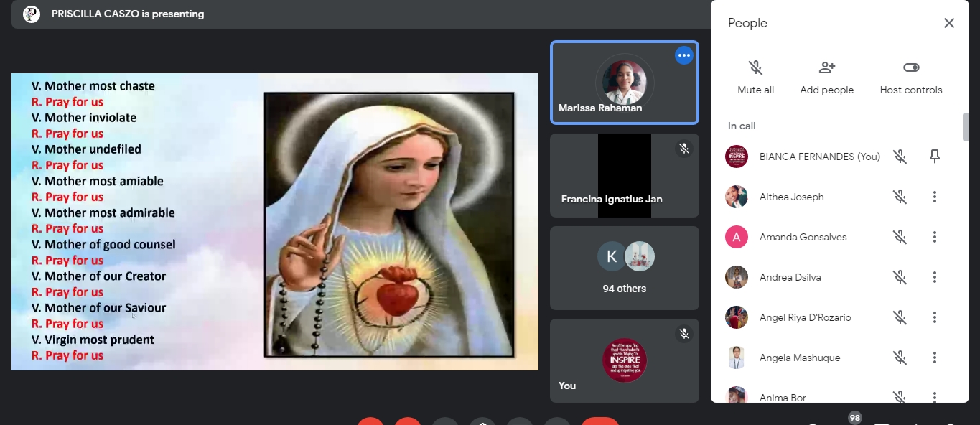Image resolution: width=980 pixels, height=425 pixels.
Task: Open Host controls settings
Action: point(911,78)
